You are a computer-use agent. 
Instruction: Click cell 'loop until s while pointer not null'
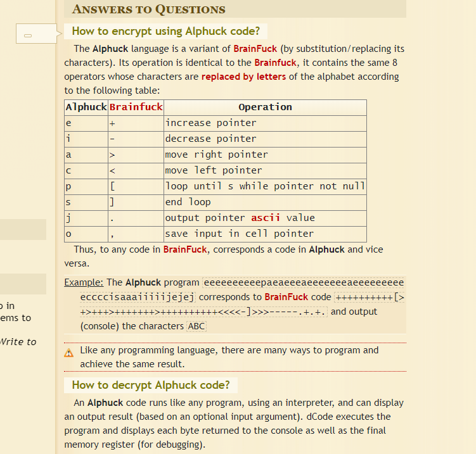[266, 186]
